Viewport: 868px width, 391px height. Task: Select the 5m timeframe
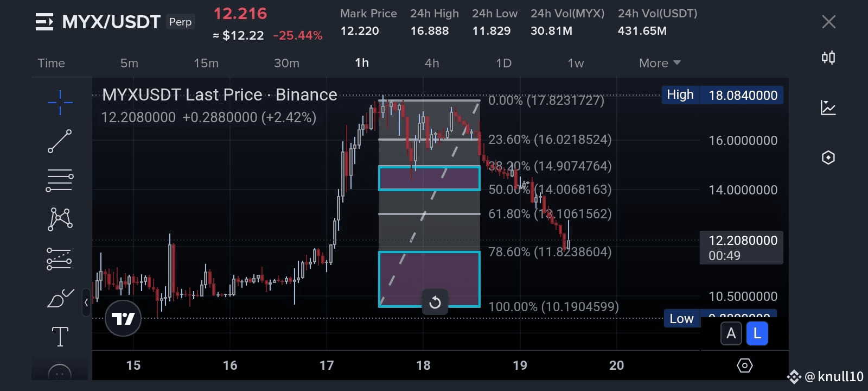point(129,63)
